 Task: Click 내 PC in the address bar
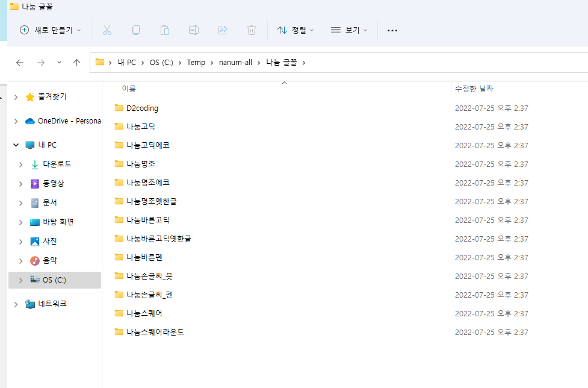point(127,62)
